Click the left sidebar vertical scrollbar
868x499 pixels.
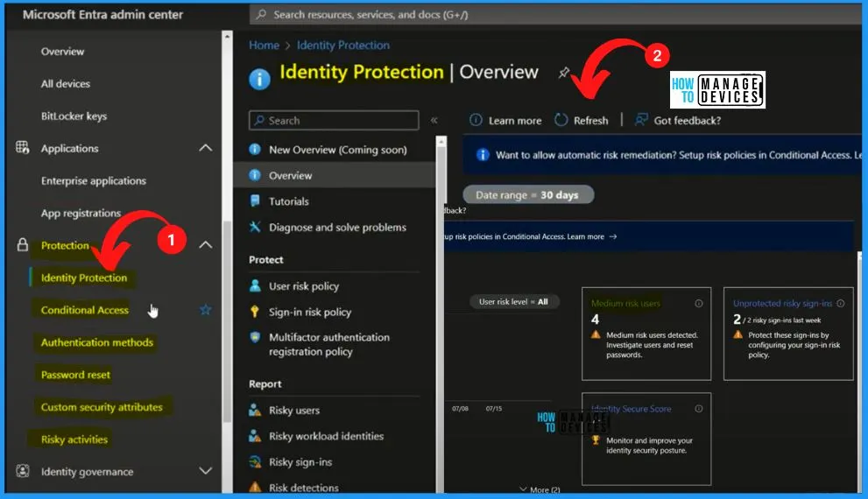point(227,321)
